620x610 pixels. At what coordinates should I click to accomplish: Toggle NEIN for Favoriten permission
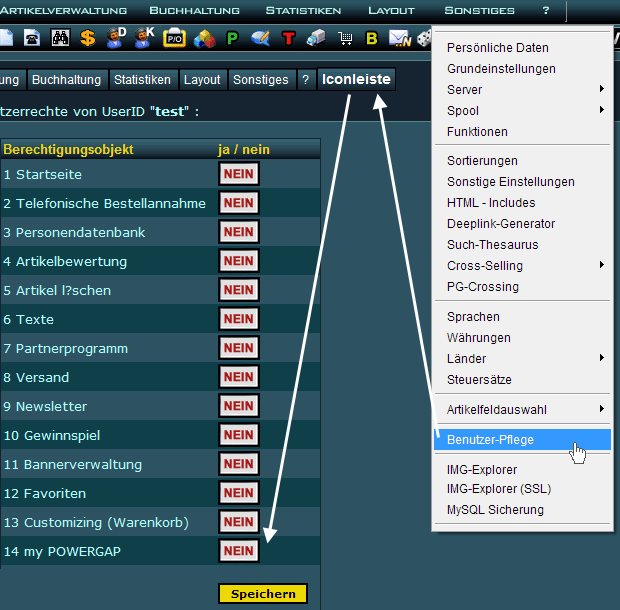tap(239, 493)
